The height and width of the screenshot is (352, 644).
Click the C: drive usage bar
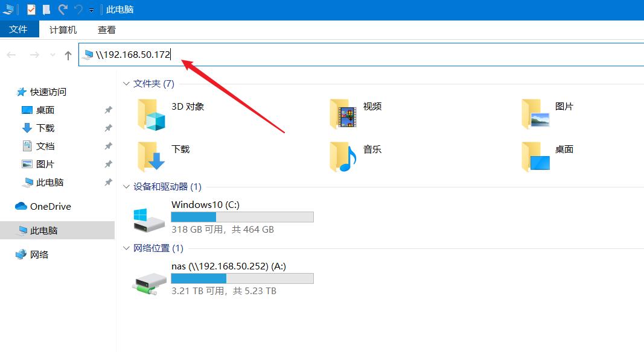click(x=242, y=217)
